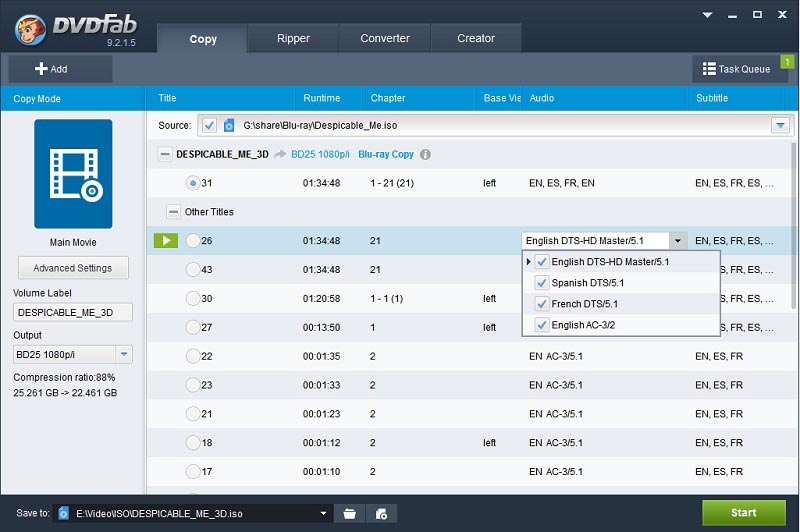Browse for output folder with folder icon

[x=349, y=513]
